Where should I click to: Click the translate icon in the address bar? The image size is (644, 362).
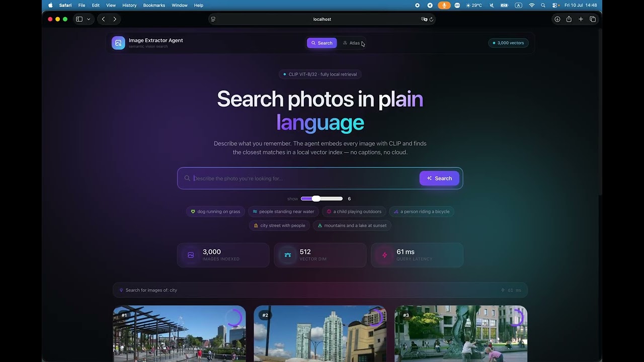(424, 19)
